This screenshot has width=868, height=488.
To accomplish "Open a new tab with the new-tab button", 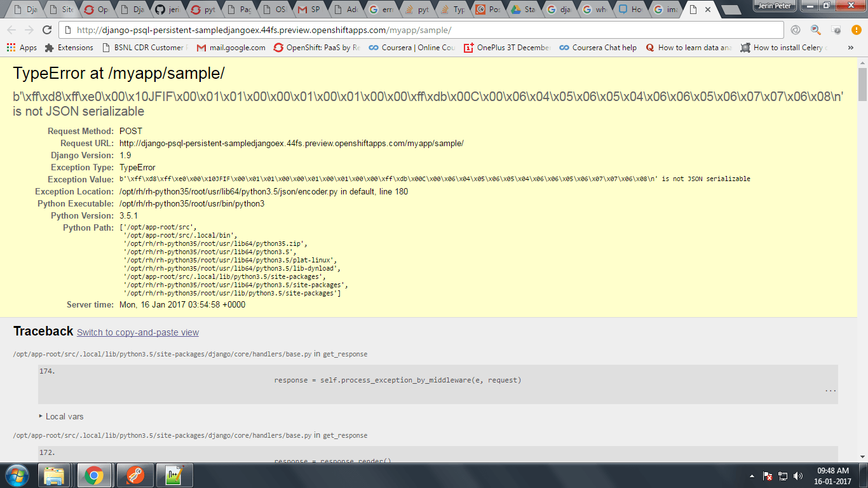I will pyautogui.click(x=731, y=10).
